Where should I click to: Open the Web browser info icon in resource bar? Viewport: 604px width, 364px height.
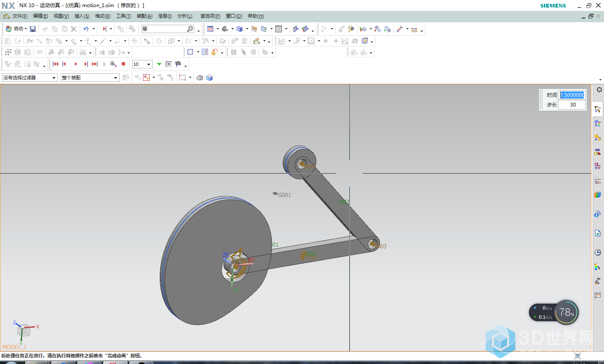(x=598, y=214)
